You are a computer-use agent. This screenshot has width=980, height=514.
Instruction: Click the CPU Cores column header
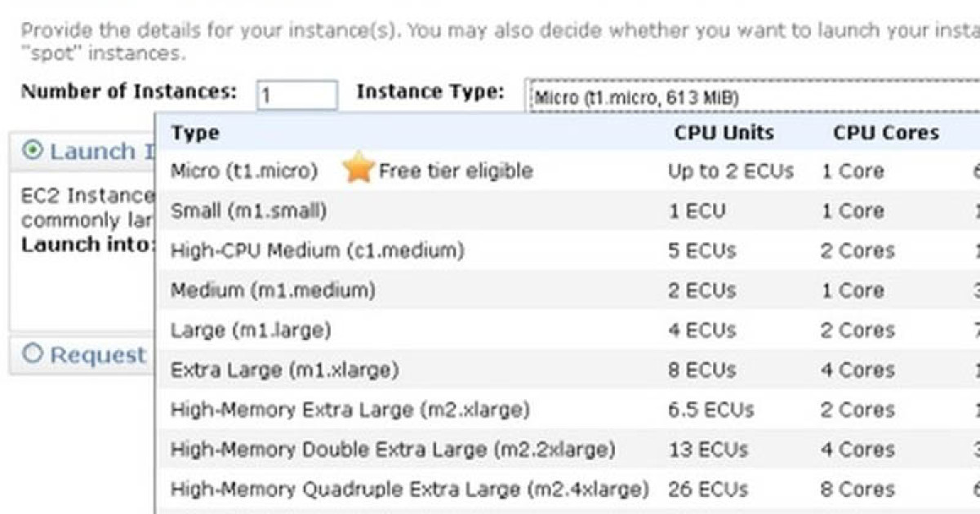click(886, 133)
